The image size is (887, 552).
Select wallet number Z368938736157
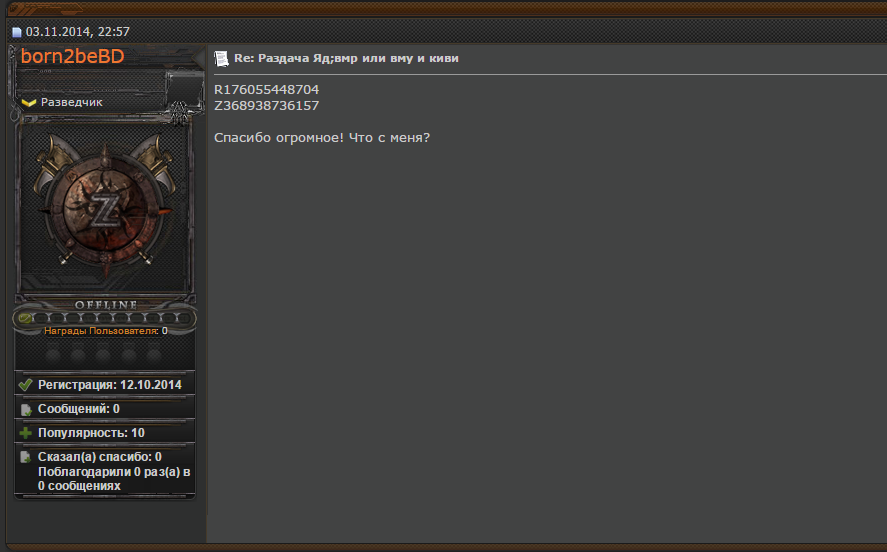[x=266, y=105]
